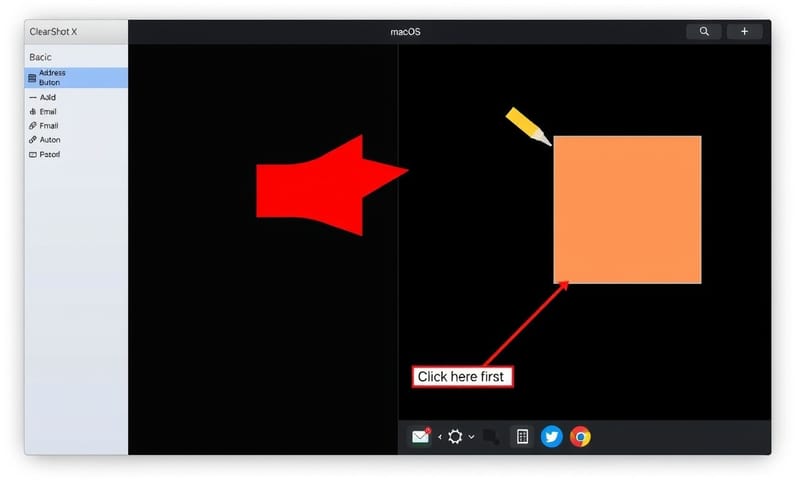Click the Patoil sidebar entry
The image size is (800, 480).
(x=49, y=155)
